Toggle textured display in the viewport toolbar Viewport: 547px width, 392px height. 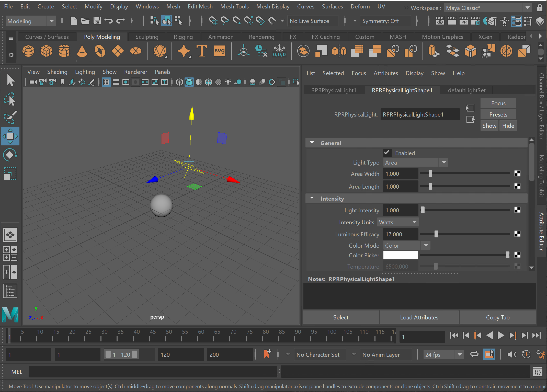218,82
